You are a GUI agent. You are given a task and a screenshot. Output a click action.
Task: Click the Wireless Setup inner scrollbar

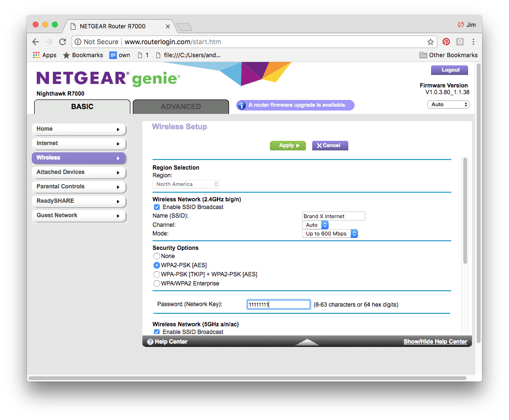pyautogui.click(x=465, y=211)
